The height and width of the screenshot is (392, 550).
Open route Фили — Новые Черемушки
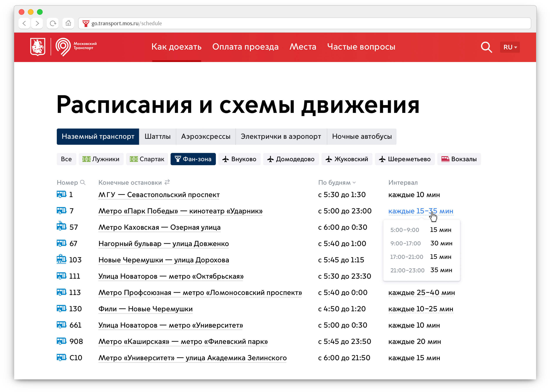tap(145, 309)
